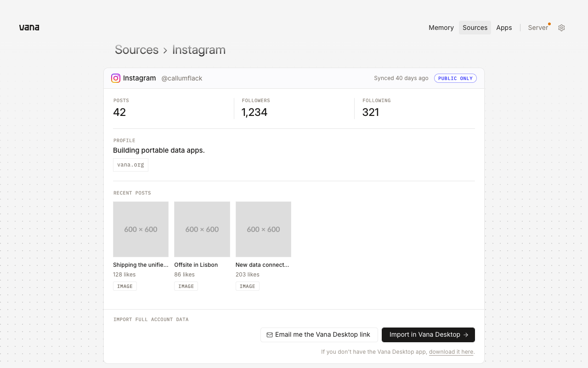Viewport: 588px width, 368px height.
Task: Click the followers count 1,234
Action: tap(254, 112)
